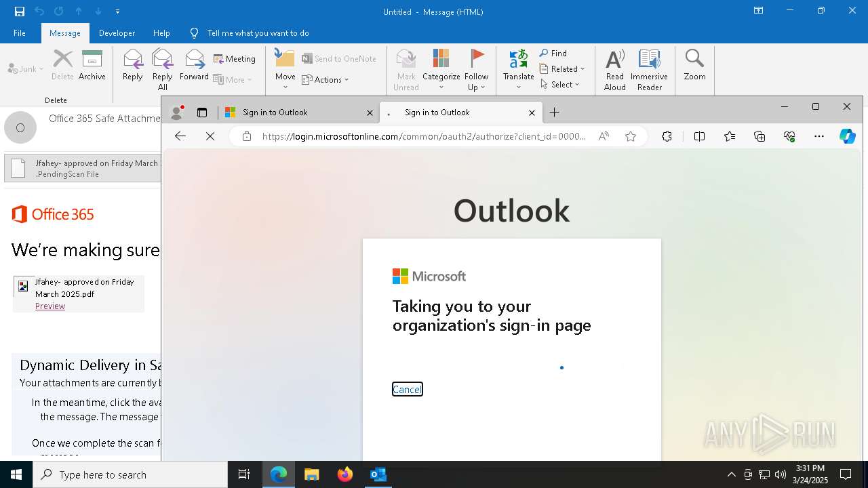Open Browser essentials heart icon
This screenshot has width=868, height=488.
789,136
